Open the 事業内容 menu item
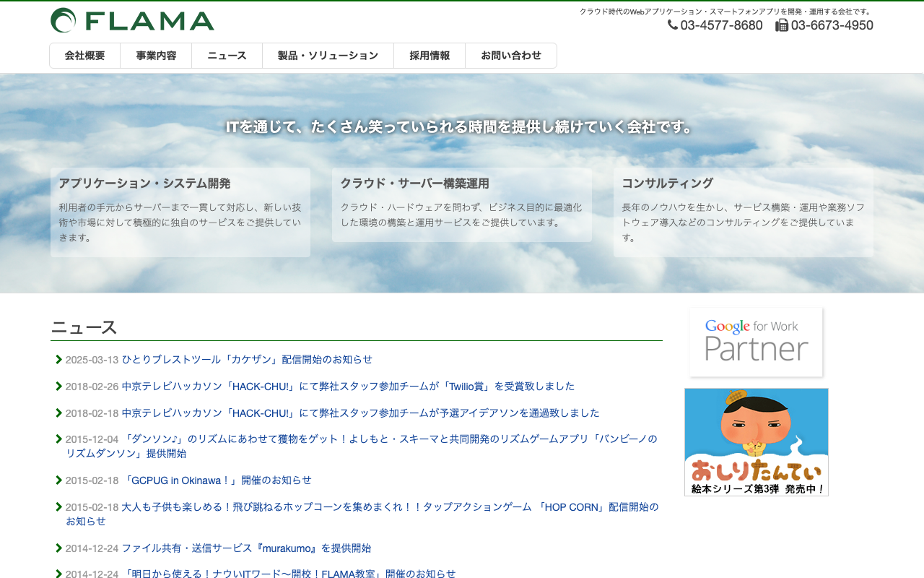 tap(156, 56)
